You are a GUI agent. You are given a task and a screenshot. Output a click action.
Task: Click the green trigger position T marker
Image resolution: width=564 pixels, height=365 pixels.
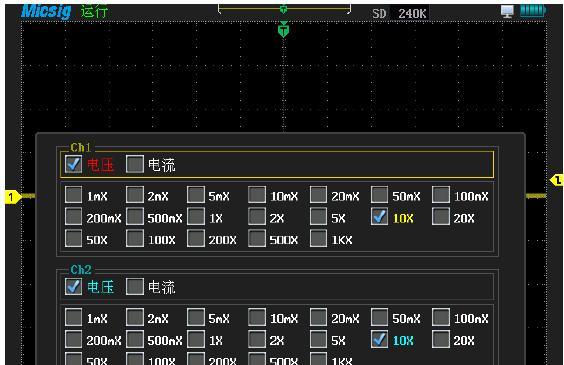tap(283, 29)
